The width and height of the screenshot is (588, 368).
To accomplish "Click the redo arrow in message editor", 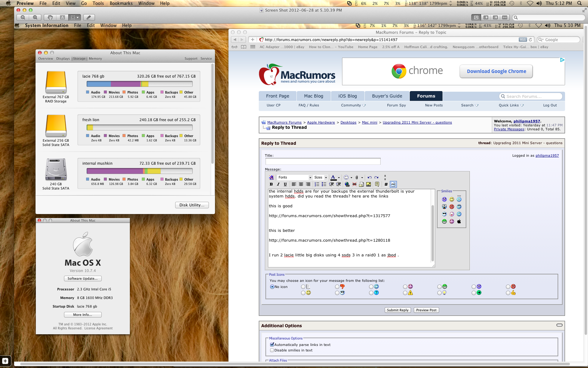I will [376, 177].
